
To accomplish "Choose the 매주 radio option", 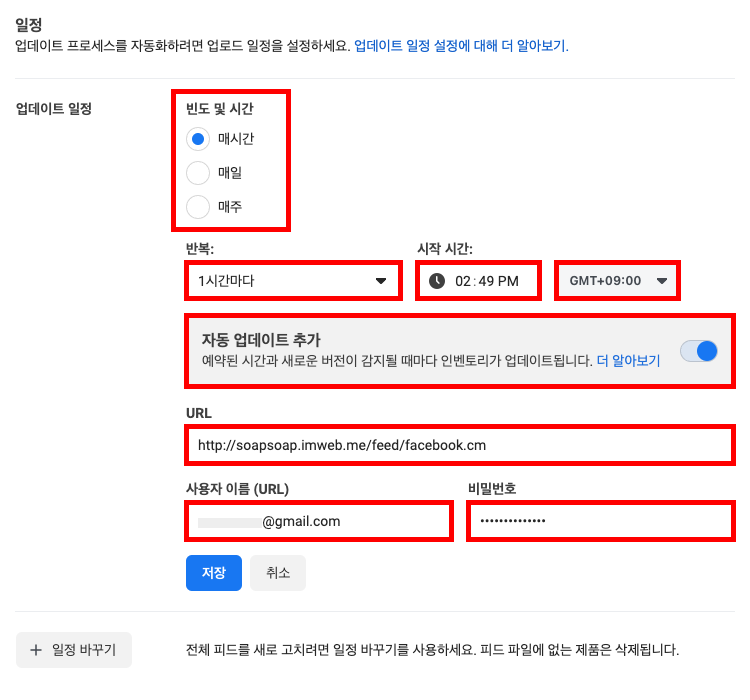I will [x=198, y=207].
